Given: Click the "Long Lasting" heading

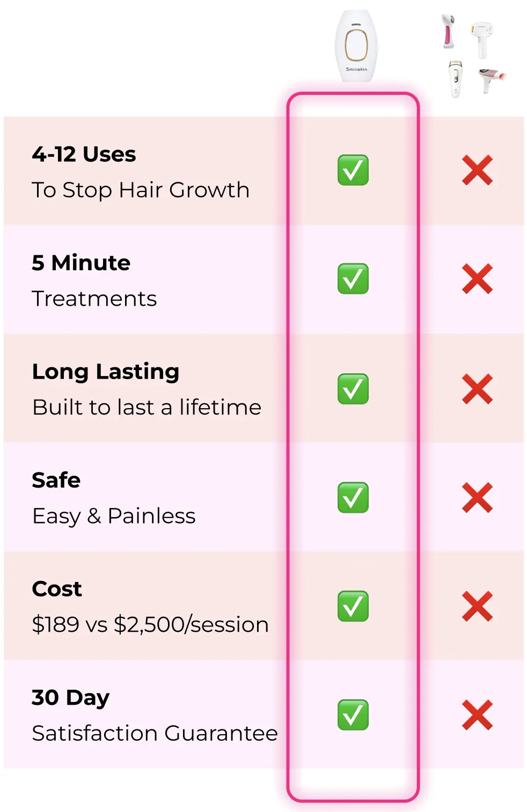Looking at the screenshot, I should 106,372.
